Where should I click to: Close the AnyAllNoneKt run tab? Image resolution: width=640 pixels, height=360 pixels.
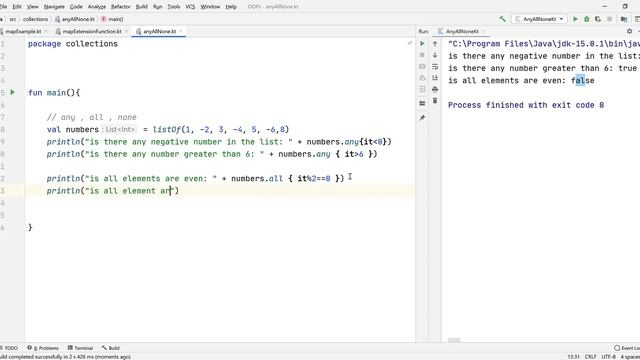point(483,31)
